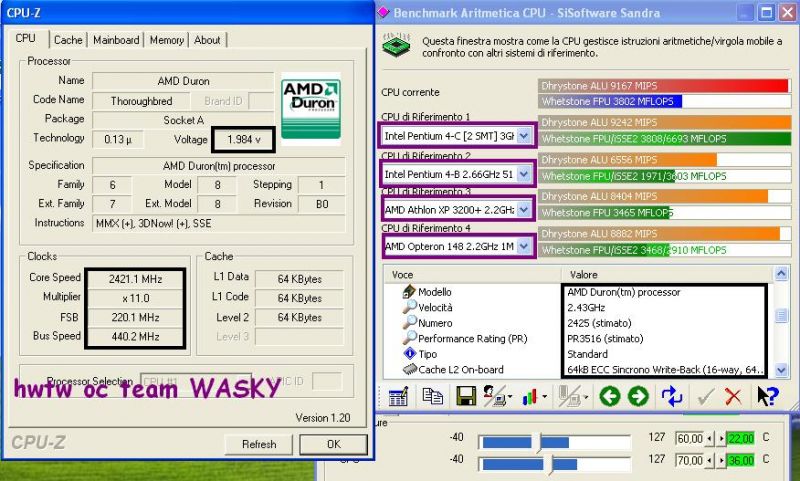Click the Refresh button in CPU-Z
The height and width of the screenshot is (481, 800).
(x=259, y=444)
